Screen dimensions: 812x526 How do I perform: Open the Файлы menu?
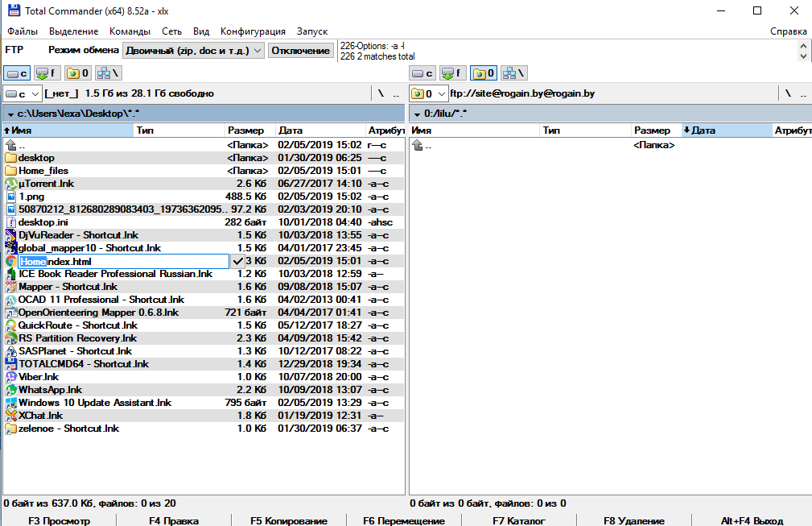[x=23, y=31]
